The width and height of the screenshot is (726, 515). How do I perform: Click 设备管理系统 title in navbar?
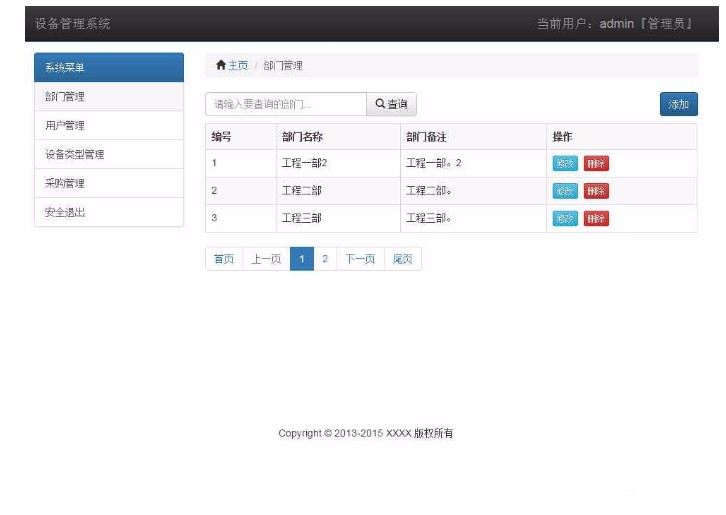coord(73,24)
